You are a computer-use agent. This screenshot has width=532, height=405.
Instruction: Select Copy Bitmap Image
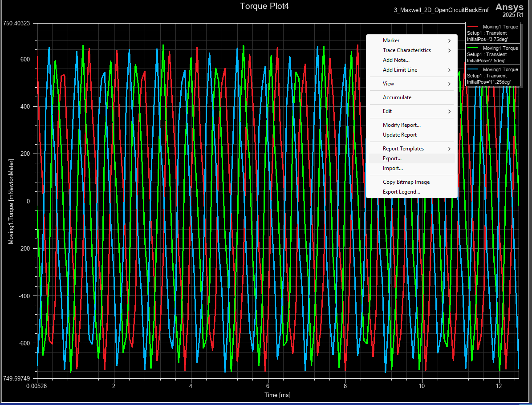406,182
